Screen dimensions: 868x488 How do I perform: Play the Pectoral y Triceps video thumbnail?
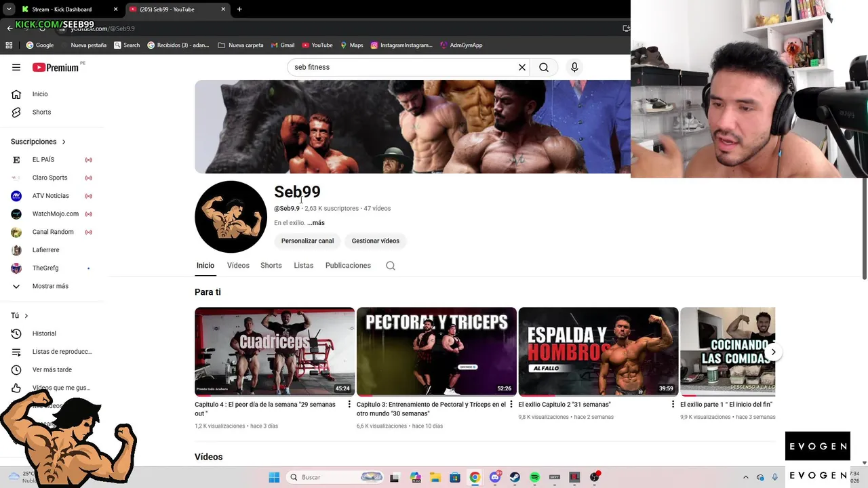[437, 352]
